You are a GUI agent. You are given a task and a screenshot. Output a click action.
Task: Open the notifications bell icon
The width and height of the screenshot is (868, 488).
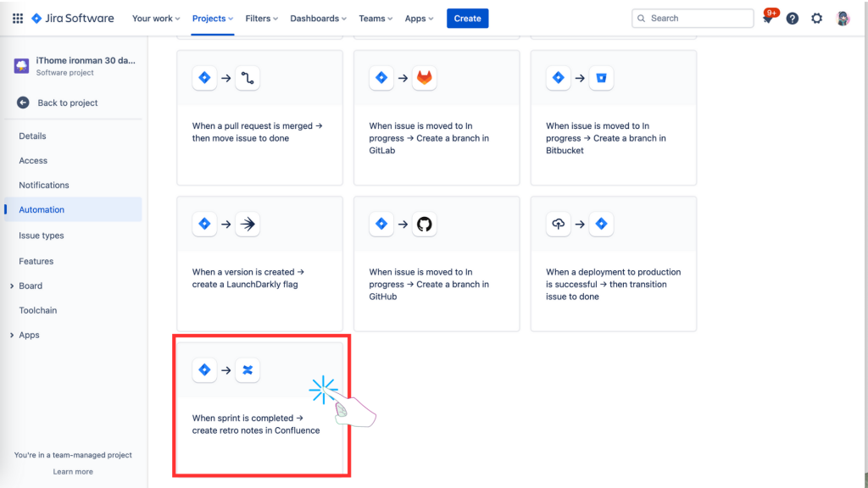click(x=768, y=19)
